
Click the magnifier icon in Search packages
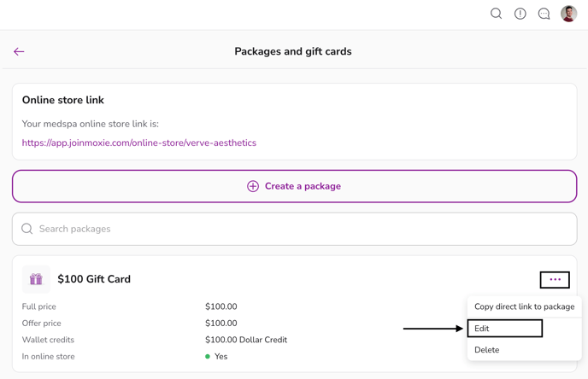27,229
